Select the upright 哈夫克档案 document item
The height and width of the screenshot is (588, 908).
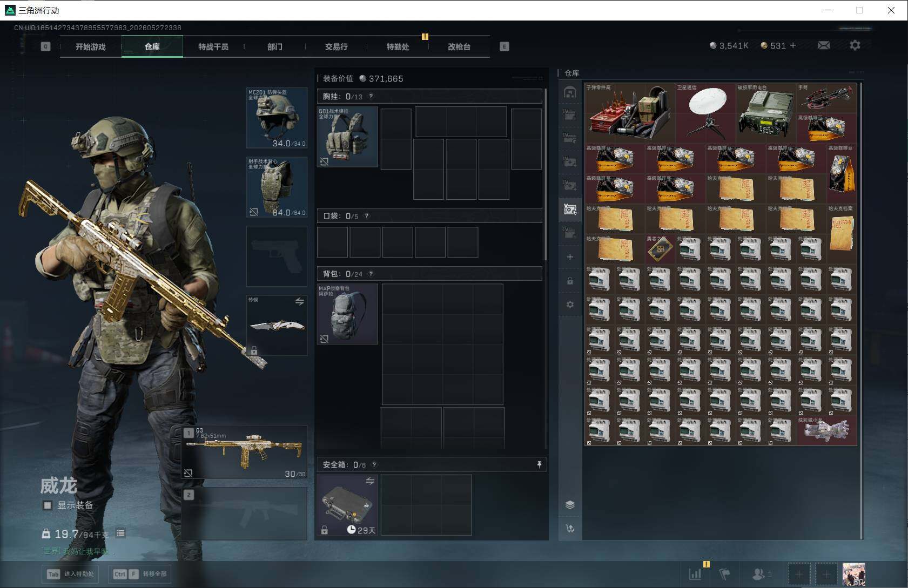[842, 234]
